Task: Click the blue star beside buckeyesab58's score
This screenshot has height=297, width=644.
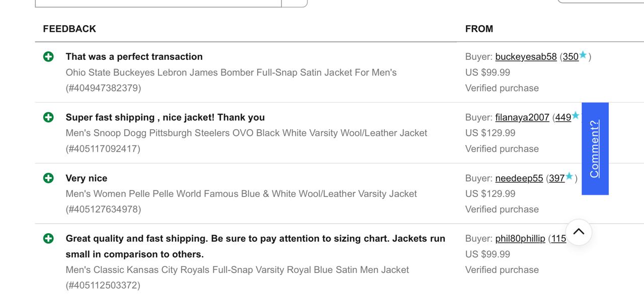Action: [x=583, y=55]
